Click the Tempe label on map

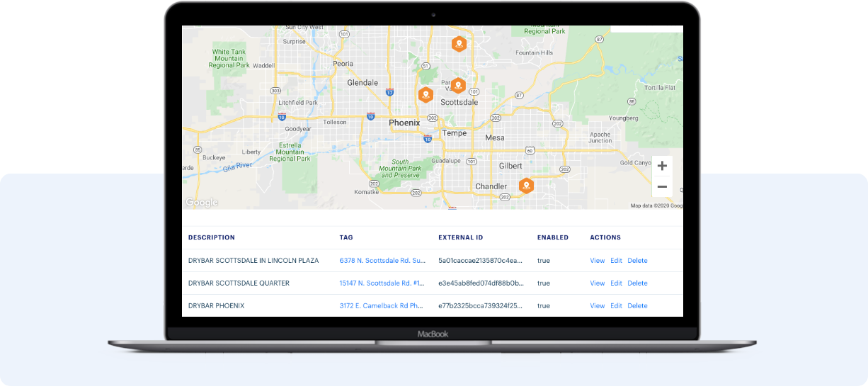[x=454, y=133]
